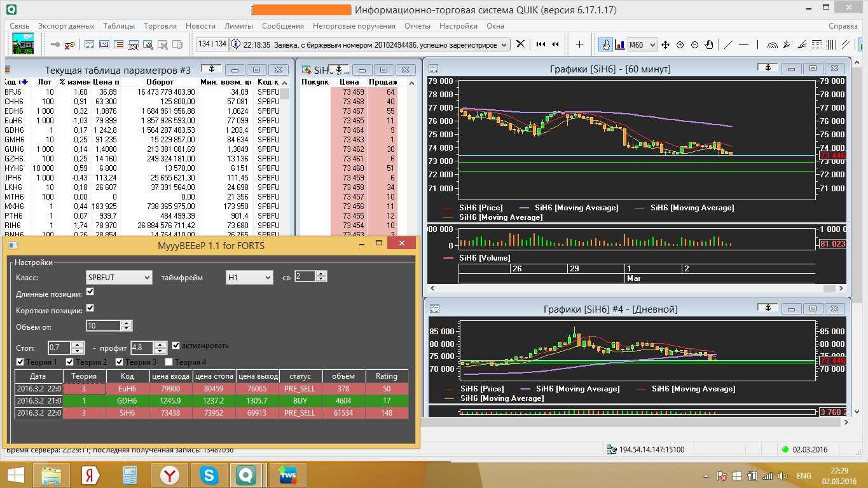Image resolution: width=868 pixels, height=488 pixels.
Task: Select the horizontal line drawing tool
Action: (743, 44)
